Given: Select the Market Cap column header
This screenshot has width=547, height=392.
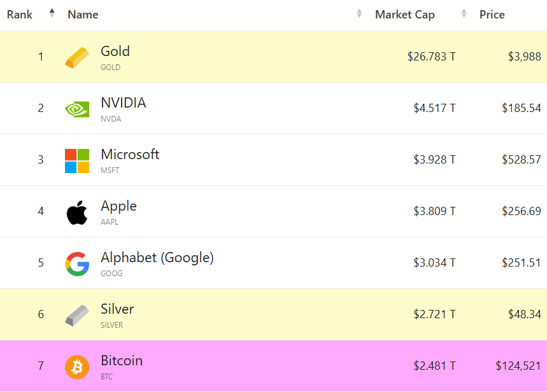Looking at the screenshot, I should [x=405, y=15].
